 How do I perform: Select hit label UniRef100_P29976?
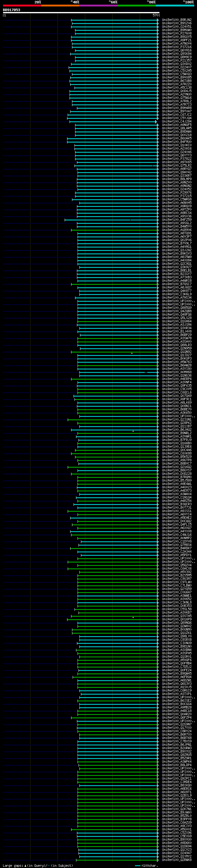(177, 193)
